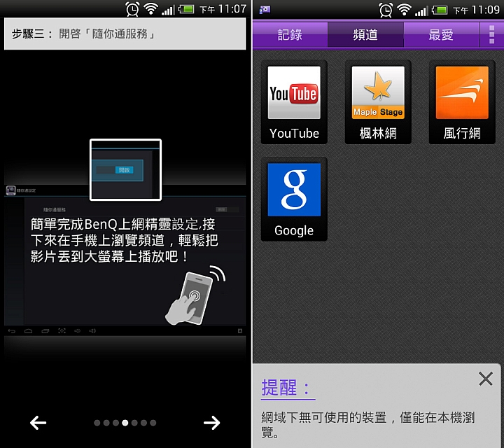Tap the battery icon in right status bar

pyautogui.click(x=440, y=10)
